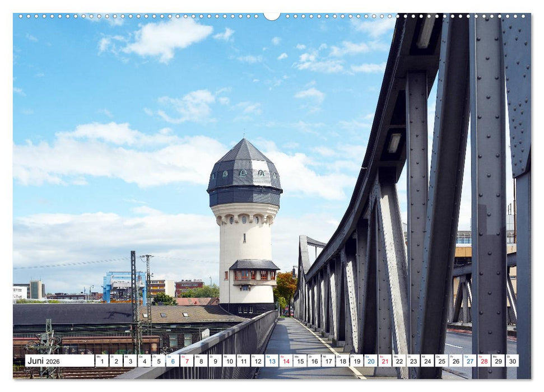This screenshot has height=392, width=544.
Task: Click the red Sunday date 7
Action: click(187, 361)
